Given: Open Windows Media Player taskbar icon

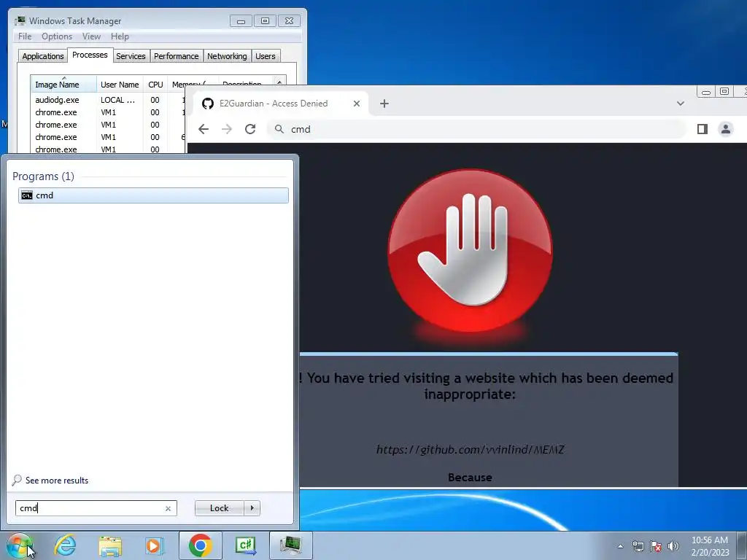Looking at the screenshot, I should 155,545.
